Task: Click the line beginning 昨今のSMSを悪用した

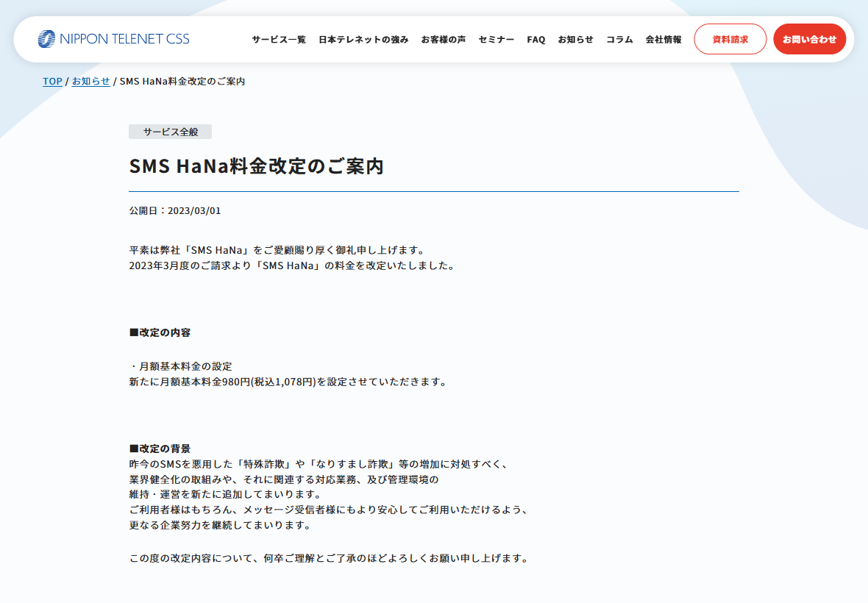Action: [319, 464]
